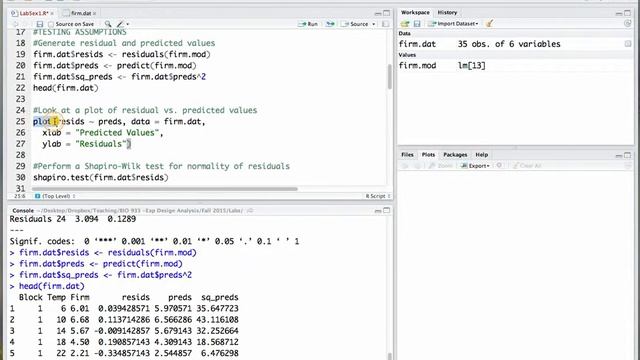Place cursor on shapiro.test line 30
Screen dimensions: 640x360
[x=100, y=177]
